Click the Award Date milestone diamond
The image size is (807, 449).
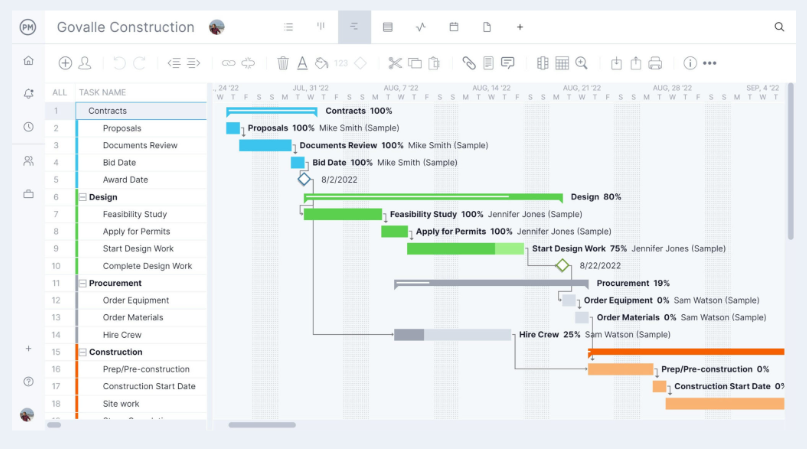pos(304,179)
